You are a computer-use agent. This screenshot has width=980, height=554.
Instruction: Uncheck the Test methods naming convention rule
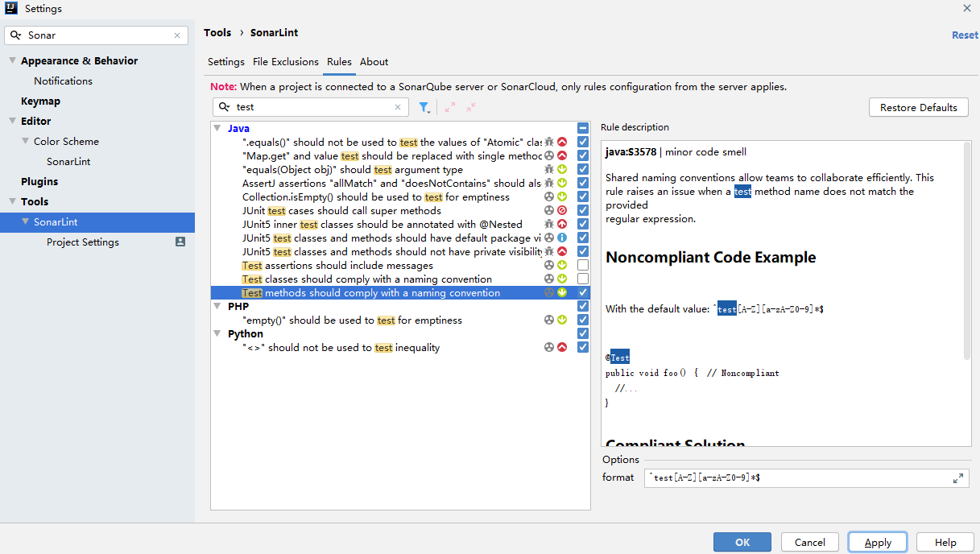point(583,292)
